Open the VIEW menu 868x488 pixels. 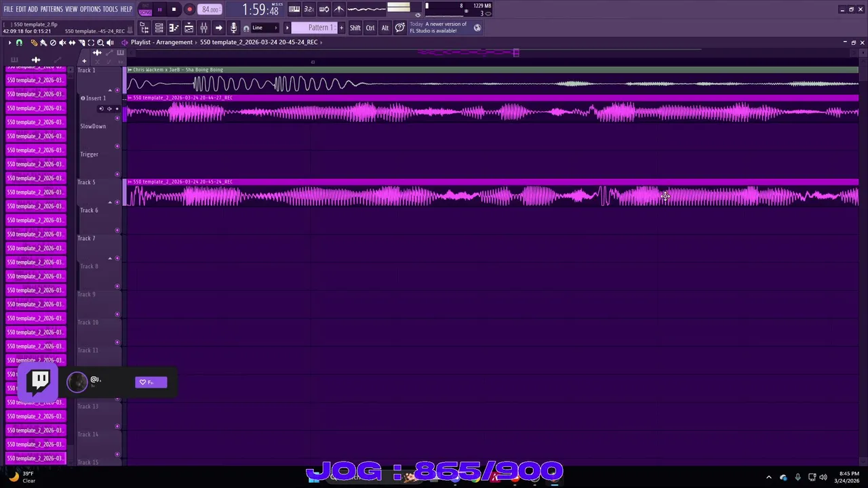pyautogui.click(x=71, y=9)
